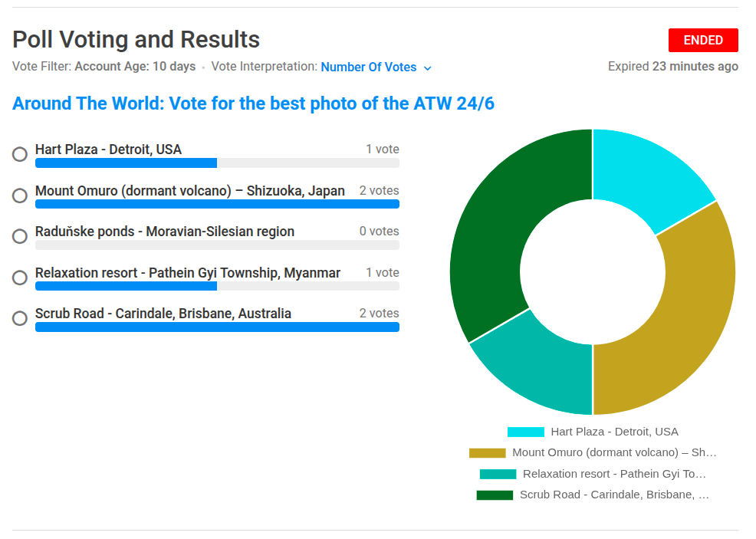Open the Number Of Votes dropdown

click(369, 67)
